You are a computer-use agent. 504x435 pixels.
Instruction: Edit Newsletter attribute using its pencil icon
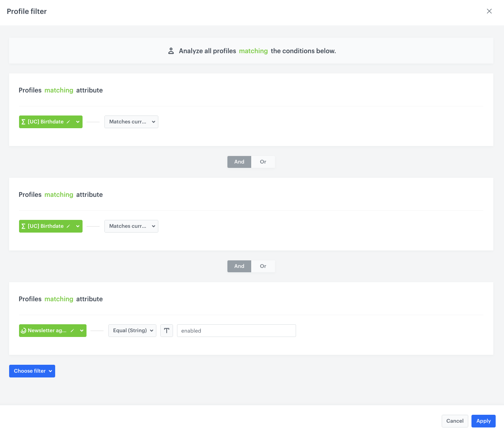click(72, 331)
